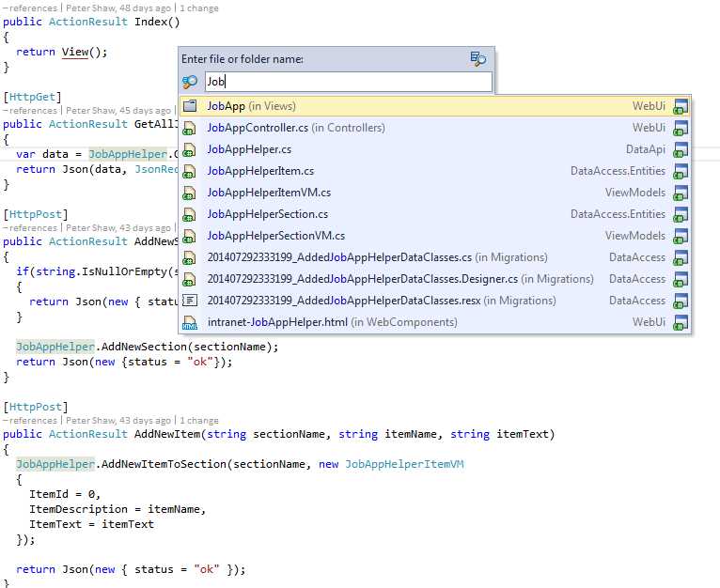Click resx file icon of AddedJobAppHelperDataClasses.resx
Image resolution: width=720 pixels, height=588 pixels.
[190, 301]
